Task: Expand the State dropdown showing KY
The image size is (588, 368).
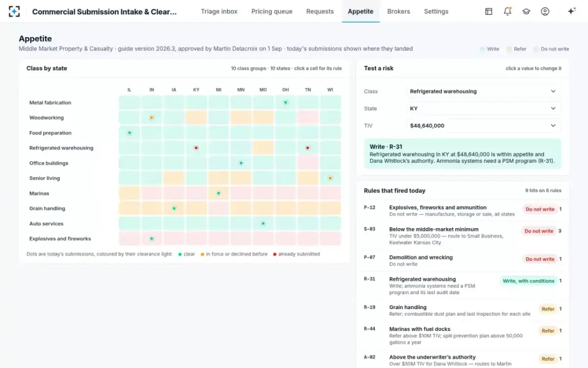Action: click(484, 108)
